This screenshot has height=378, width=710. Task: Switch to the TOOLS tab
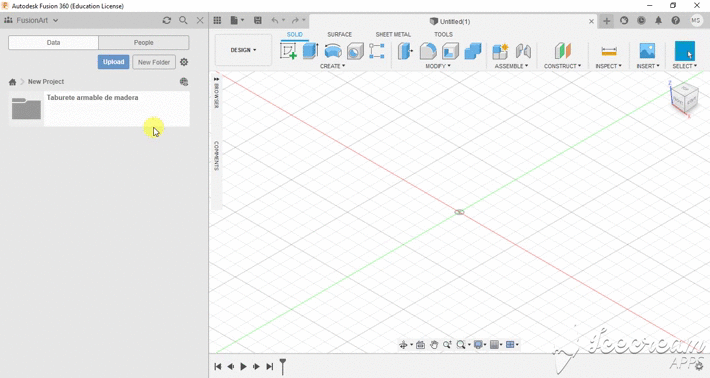(443, 34)
